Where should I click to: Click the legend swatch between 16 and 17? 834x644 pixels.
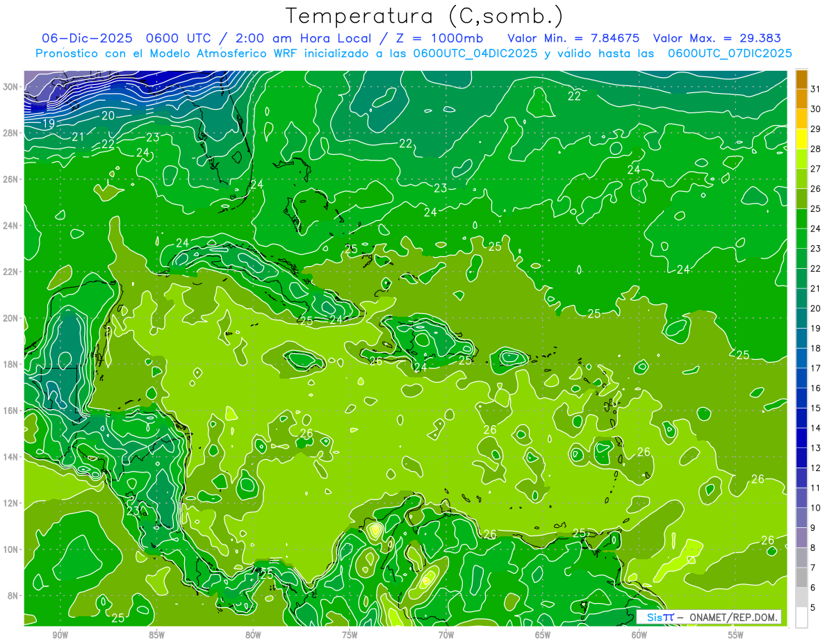point(801,378)
